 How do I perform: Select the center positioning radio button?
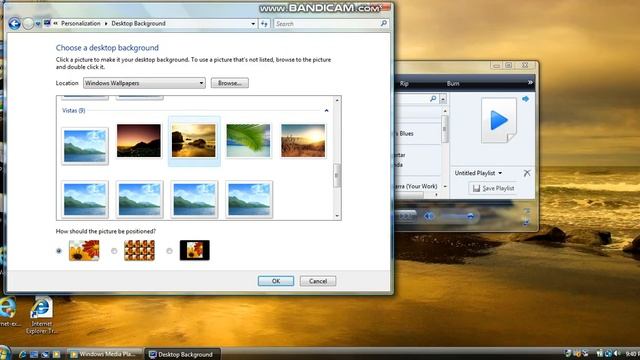169,251
